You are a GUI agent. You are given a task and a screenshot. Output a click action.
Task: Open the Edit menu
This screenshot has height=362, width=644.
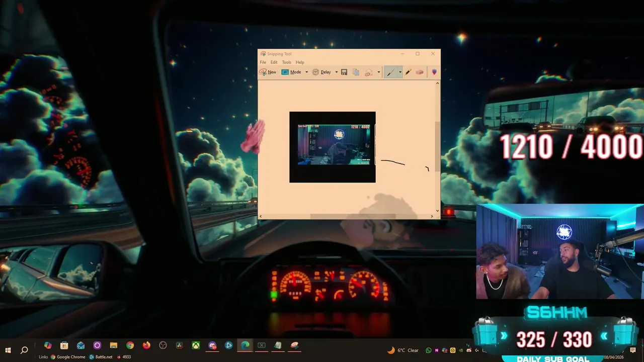point(274,62)
